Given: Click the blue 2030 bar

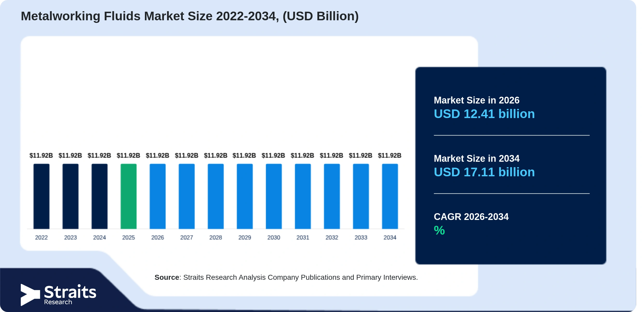Looking at the screenshot, I should (x=274, y=196).
